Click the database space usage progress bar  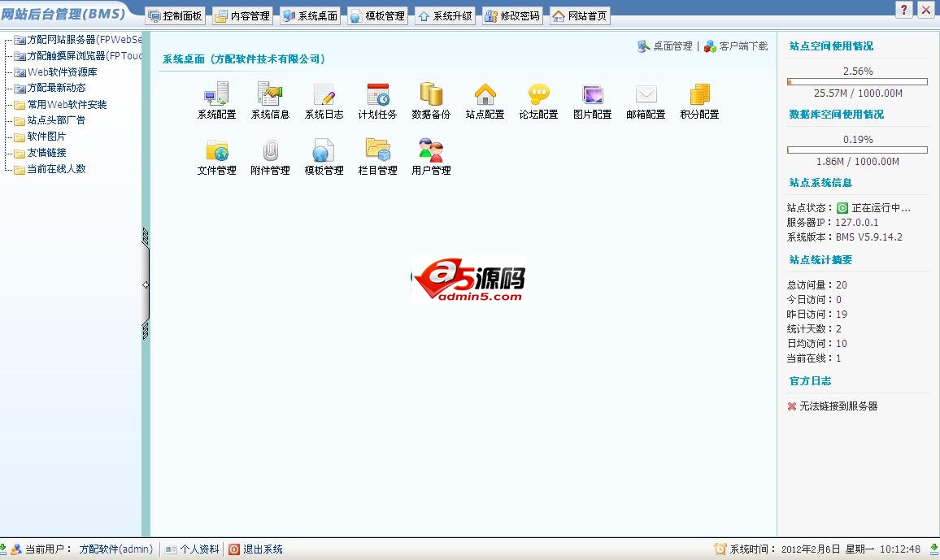tap(857, 150)
